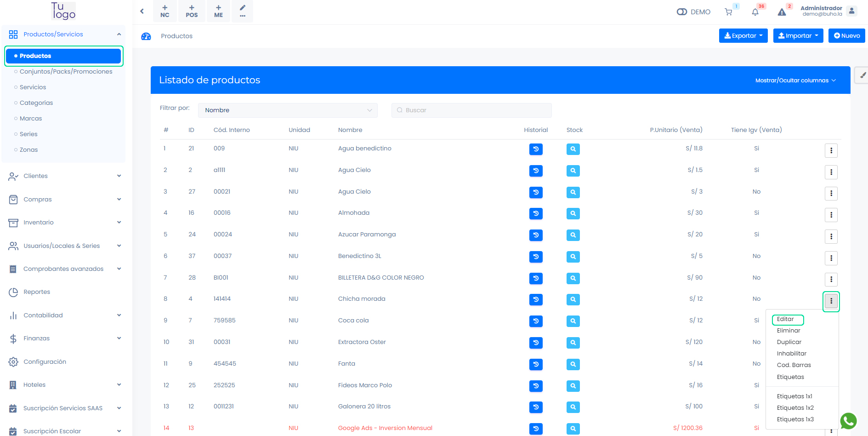Select Inhabilitar in context menu
This screenshot has width=868, height=436.
pos(791,354)
